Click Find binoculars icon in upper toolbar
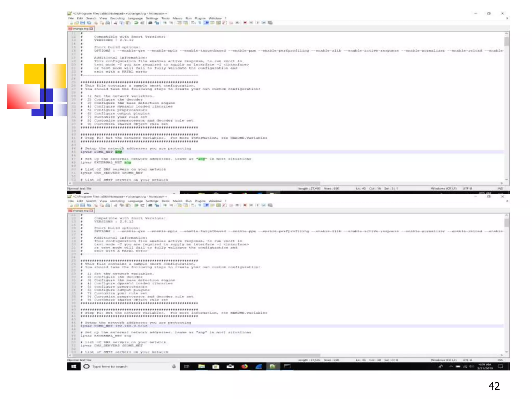Viewport: 532px width, 399px height. pos(150,23)
